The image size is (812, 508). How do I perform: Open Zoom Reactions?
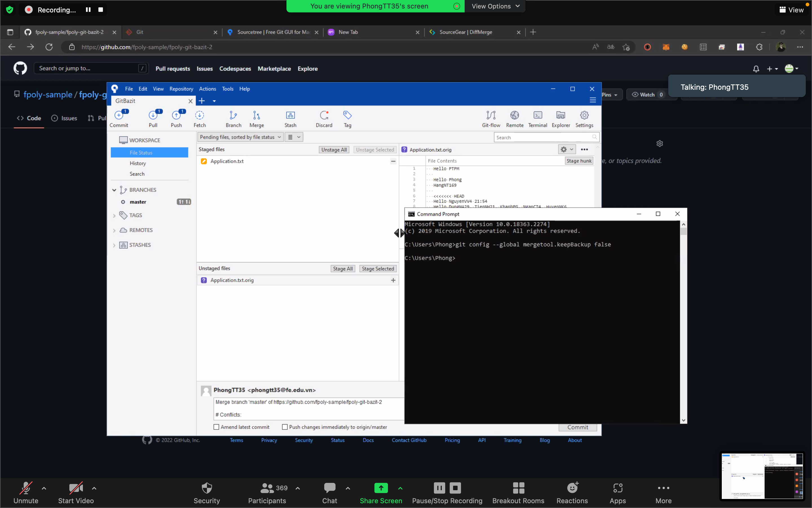click(572, 493)
